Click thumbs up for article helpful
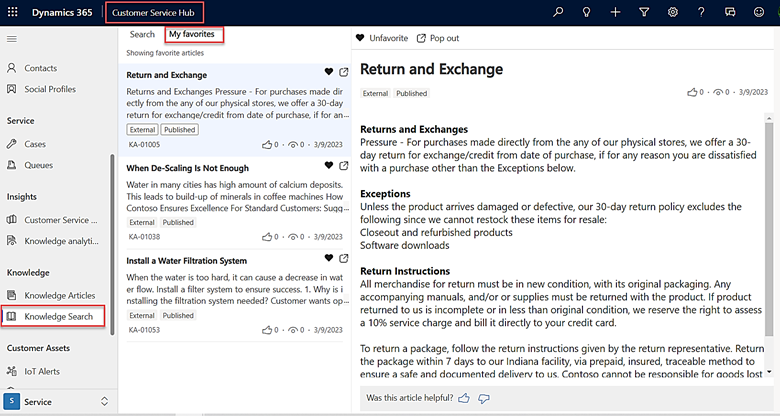The width and height of the screenshot is (780, 416). [463, 398]
